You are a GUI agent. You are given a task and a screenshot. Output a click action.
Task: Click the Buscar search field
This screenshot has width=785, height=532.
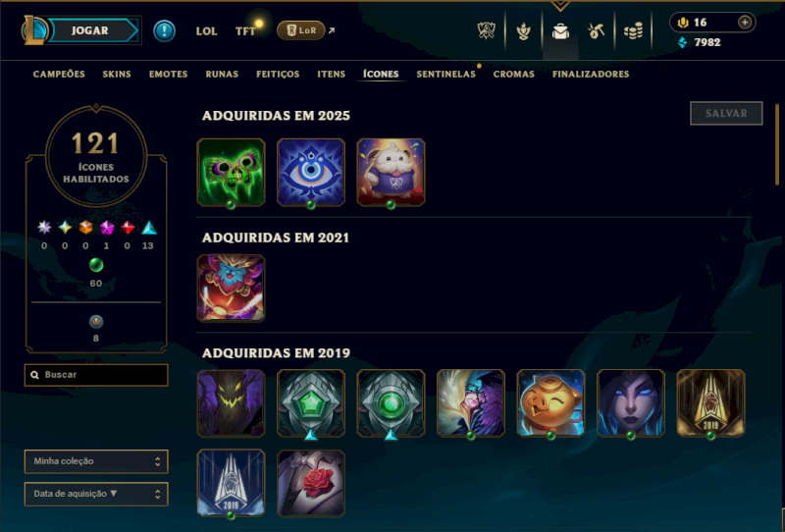point(96,375)
